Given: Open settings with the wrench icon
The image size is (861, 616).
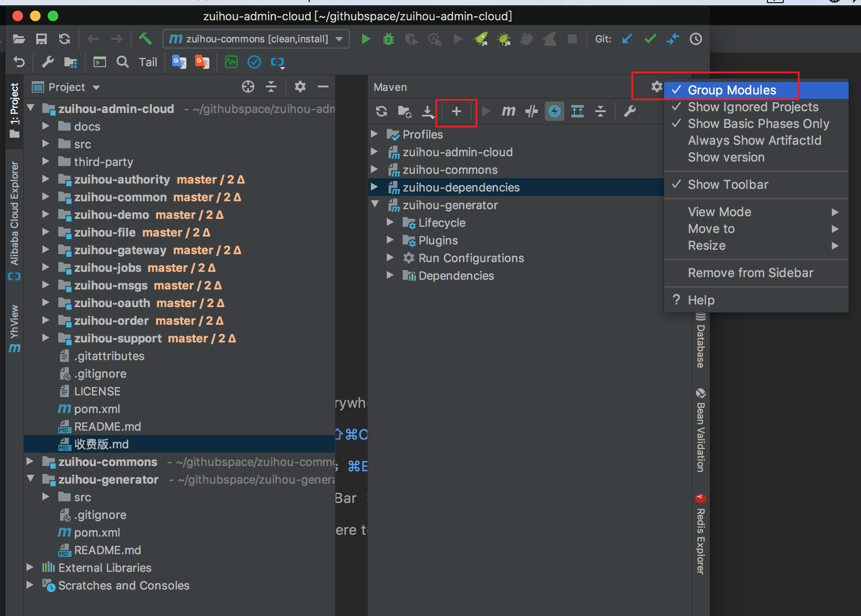Looking at the screenshot, I should [48, 62].
